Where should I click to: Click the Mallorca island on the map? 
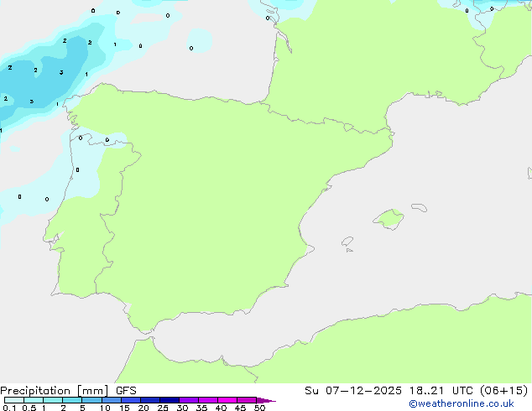pyautogui.click(x=389, y=219)
